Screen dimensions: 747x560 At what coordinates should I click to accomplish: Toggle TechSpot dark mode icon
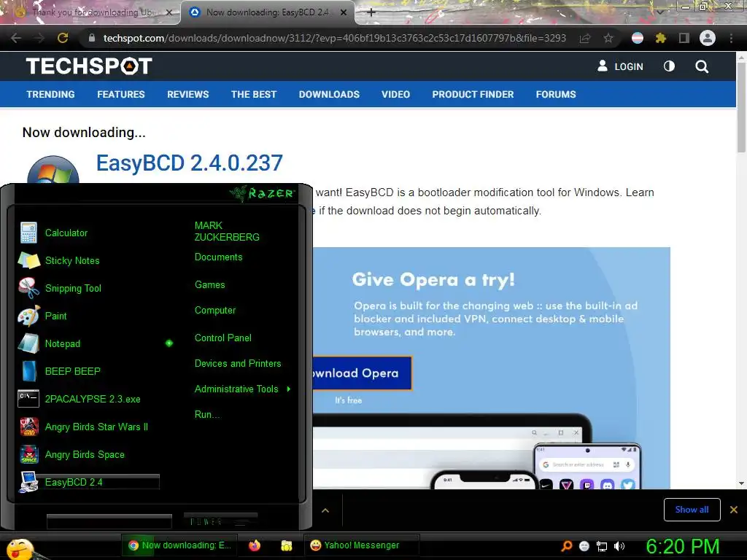click(670, 66)
